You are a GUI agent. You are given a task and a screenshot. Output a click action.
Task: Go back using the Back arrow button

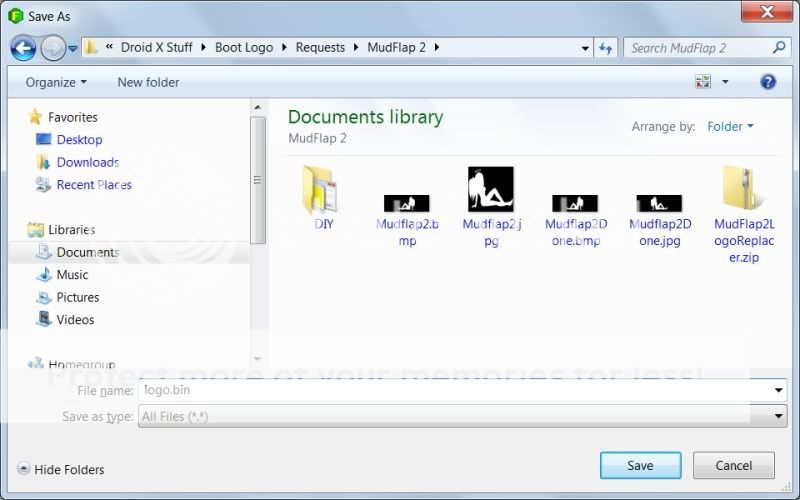pos(23,48)
